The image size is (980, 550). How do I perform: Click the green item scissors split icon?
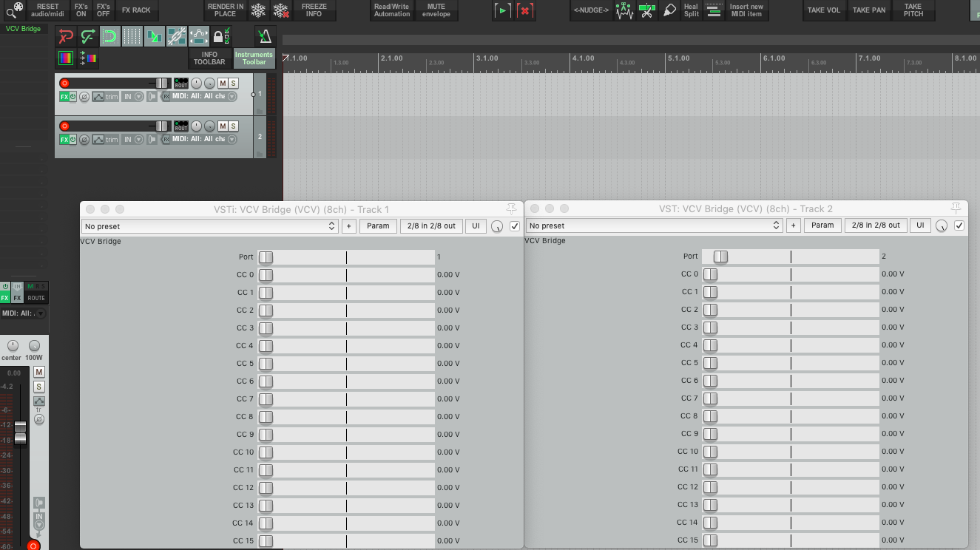tap(646, 10)
